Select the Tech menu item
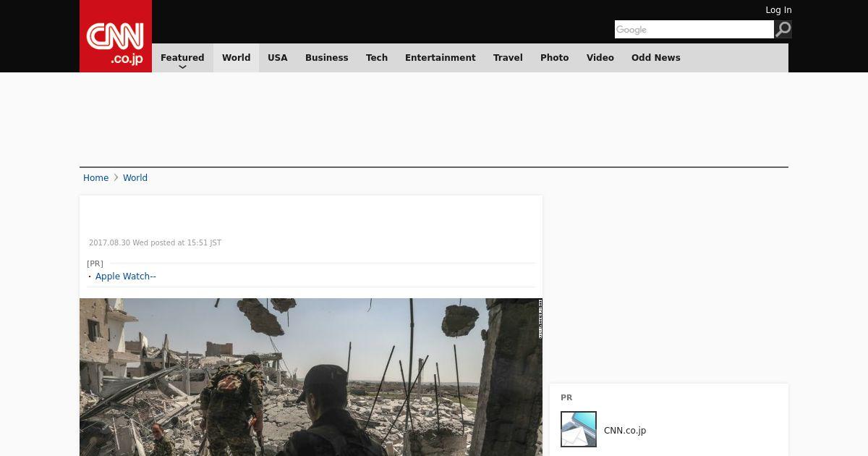The image size is (868, 456). [x=377, y=58]
